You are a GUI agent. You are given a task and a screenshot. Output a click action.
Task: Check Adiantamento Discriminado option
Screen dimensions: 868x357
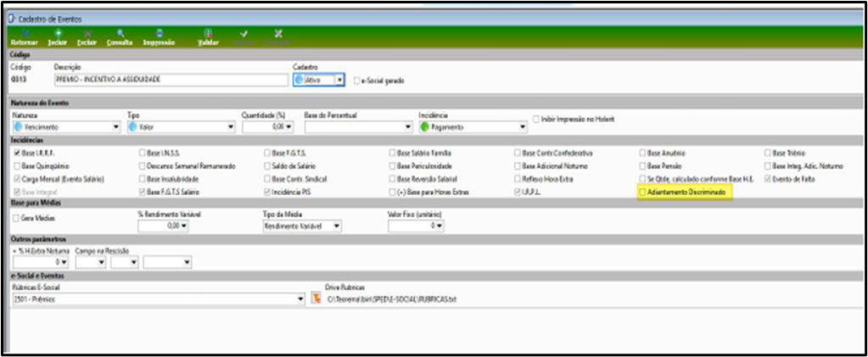642,192
